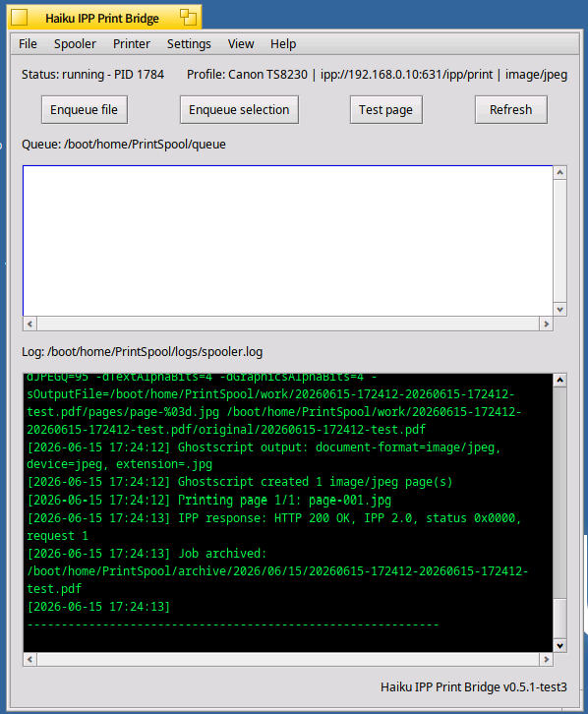Click queue list scroll up arrow
This screenshot has width=588, height=714.
coord(559,172)
